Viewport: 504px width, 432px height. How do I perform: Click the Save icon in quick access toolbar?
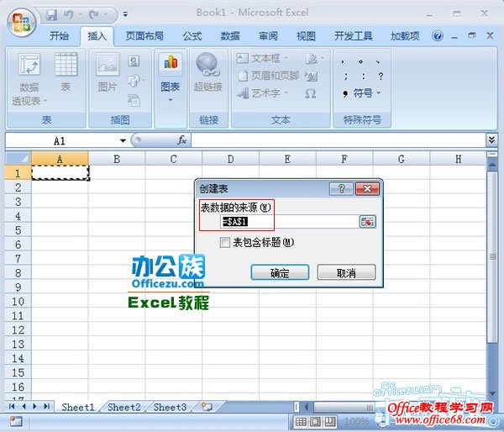coord(51,15)
